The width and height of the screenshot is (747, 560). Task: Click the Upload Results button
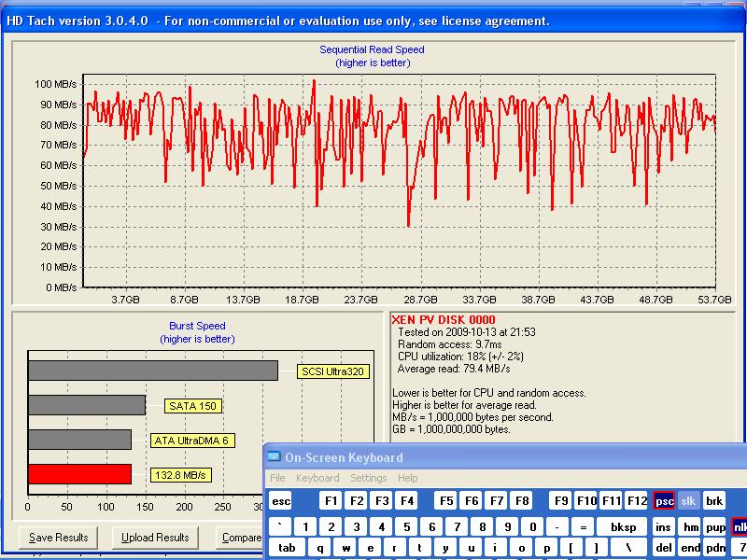(x=155, y=538)
